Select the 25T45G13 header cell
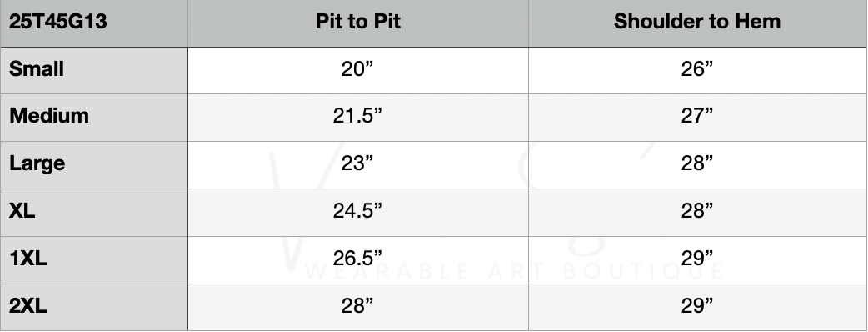Screen dimensions: 868x332 click(94, 23)
